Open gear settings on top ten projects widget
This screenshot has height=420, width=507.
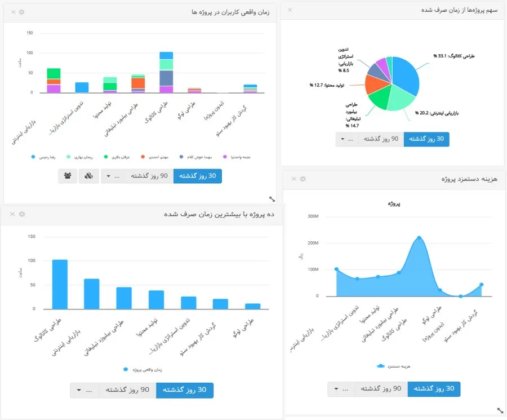click(x=21, y=214)
